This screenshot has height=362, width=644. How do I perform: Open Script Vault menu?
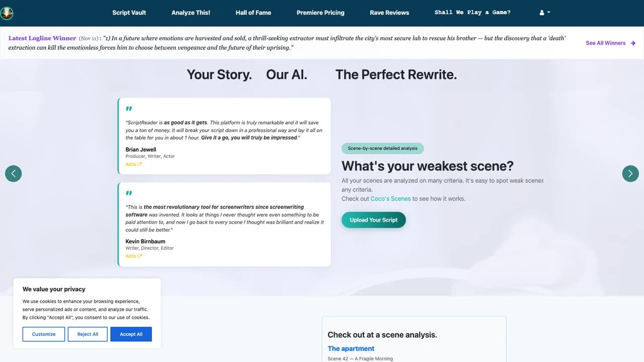[129, 13]
